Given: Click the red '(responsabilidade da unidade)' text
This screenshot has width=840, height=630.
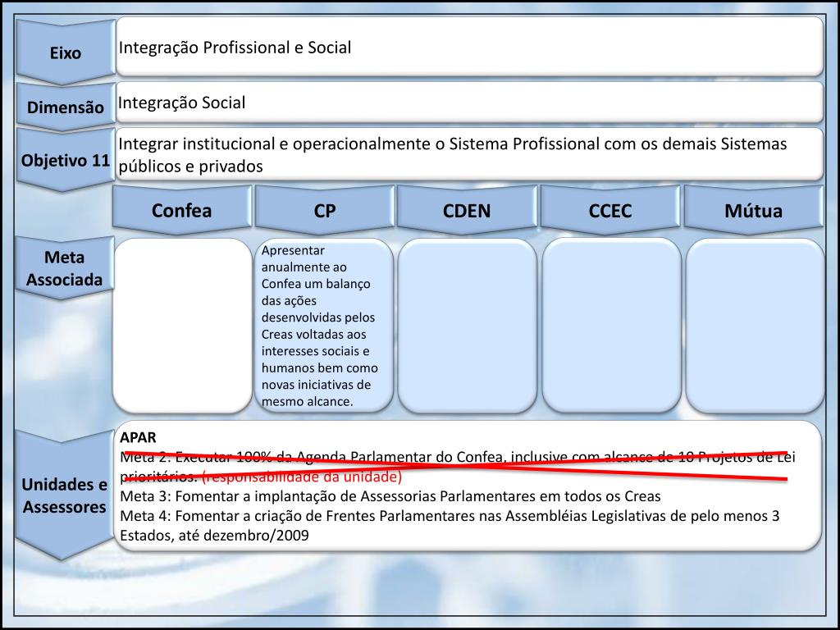Looking at the screenshot, I should (302, 477).
